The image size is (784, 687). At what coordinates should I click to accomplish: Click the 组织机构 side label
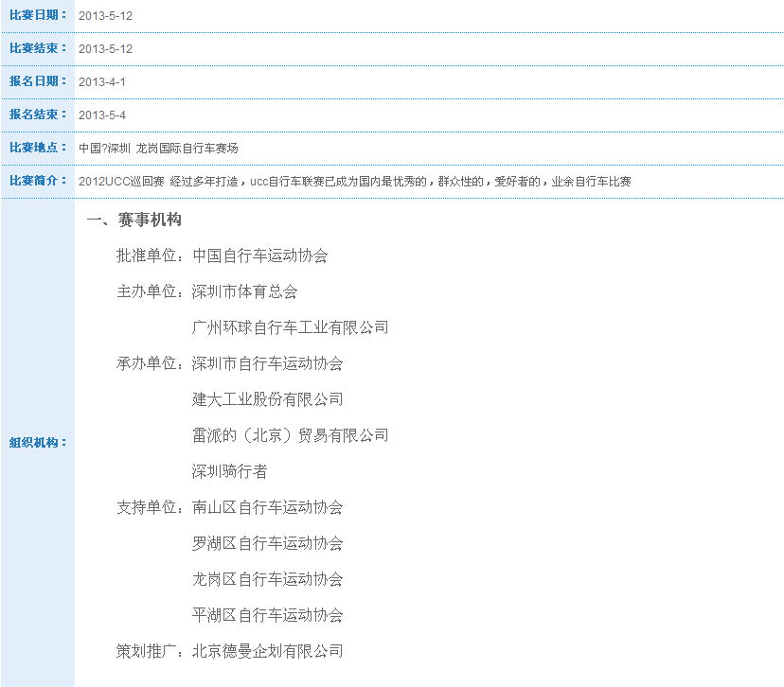point(38,443)
